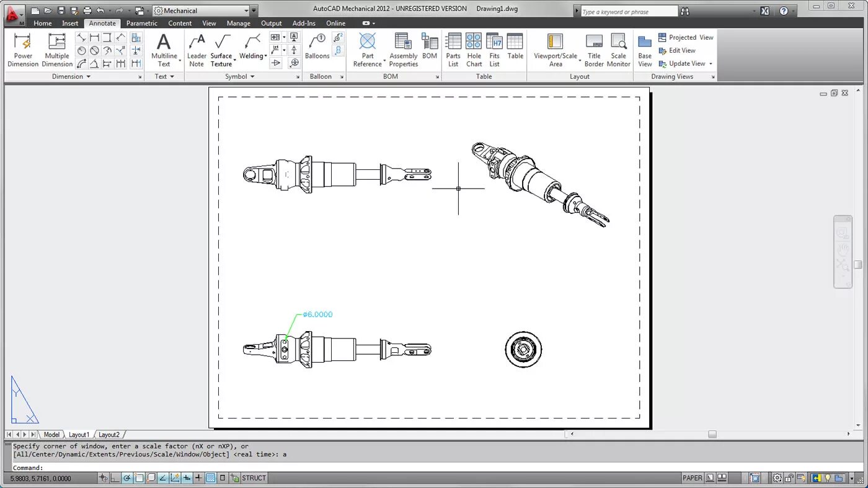
Task: Insert a Parts List
Action: click(x=454, y=50)
